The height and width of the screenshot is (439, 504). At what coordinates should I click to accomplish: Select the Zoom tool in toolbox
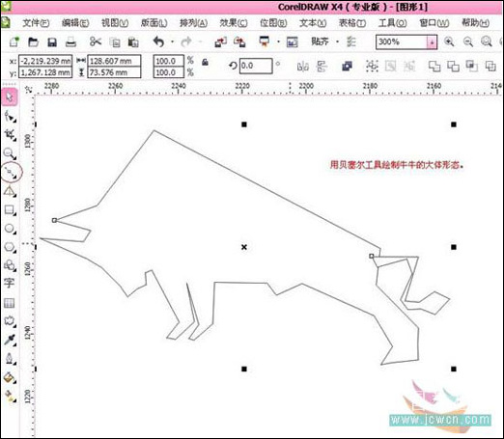click(10, 153)
